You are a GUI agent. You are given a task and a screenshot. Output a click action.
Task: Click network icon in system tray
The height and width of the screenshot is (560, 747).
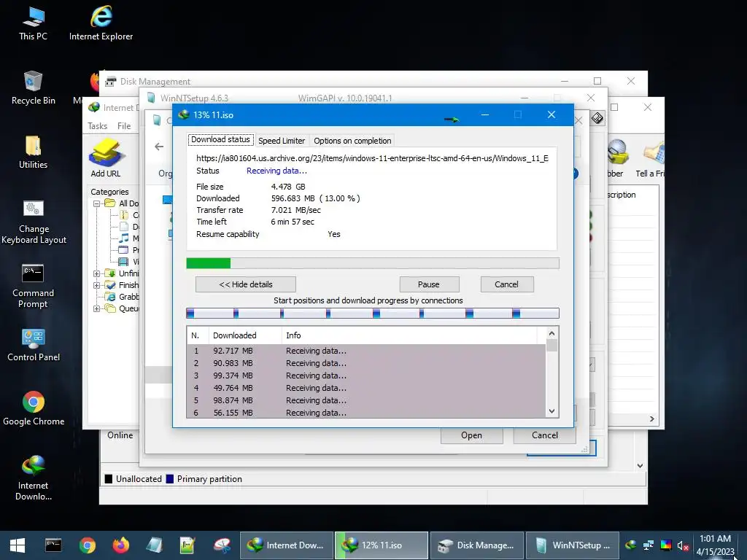click(x=648, y=545)
